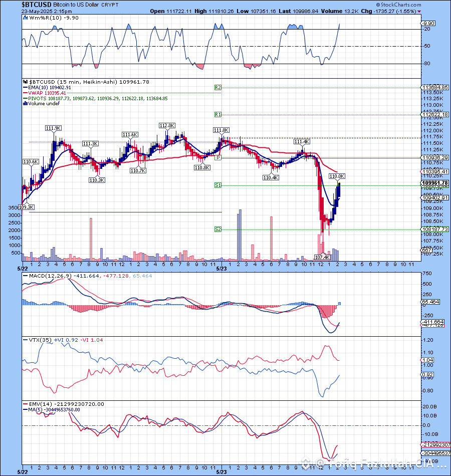Click the red down-arrow next to Chg

[x=419, y=12]
